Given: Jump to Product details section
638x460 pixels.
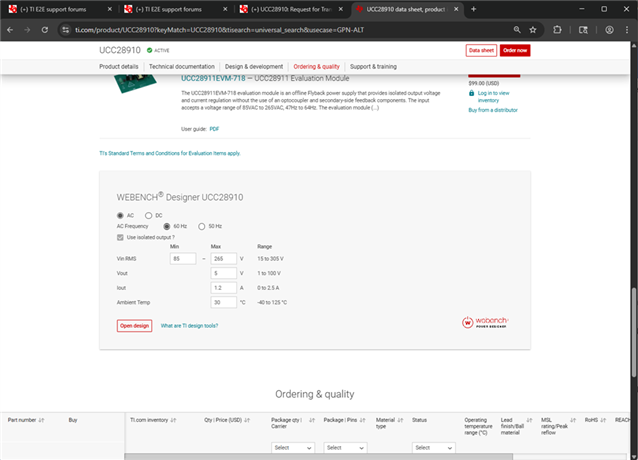Looking at the screenshot, I should [118, 66].
